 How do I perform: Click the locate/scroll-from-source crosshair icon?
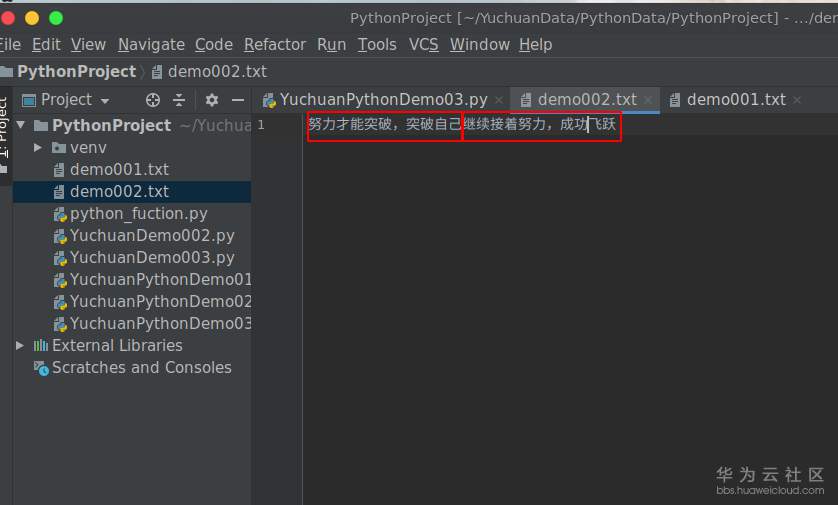click(153, 100)
